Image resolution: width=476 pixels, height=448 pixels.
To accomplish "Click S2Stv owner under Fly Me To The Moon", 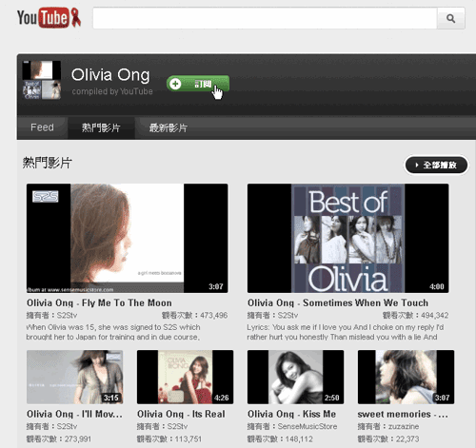I will pyautogui.click(x=67, y=315).
